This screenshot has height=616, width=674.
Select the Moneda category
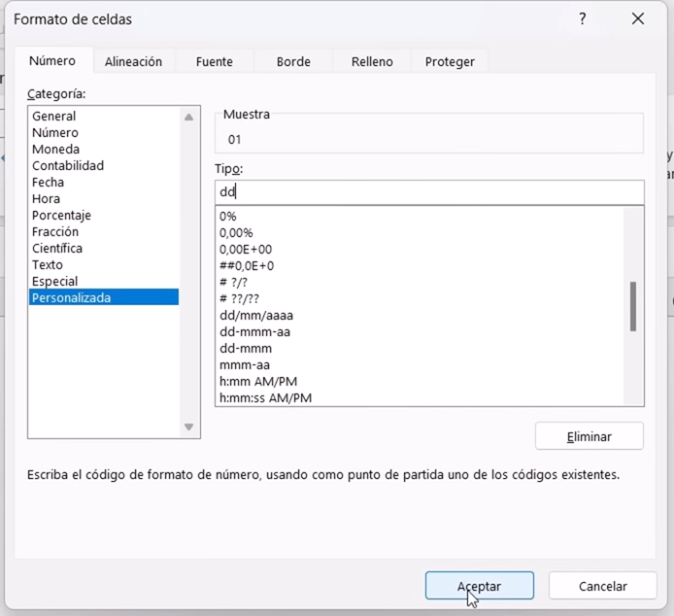click(x=104, y=150)
